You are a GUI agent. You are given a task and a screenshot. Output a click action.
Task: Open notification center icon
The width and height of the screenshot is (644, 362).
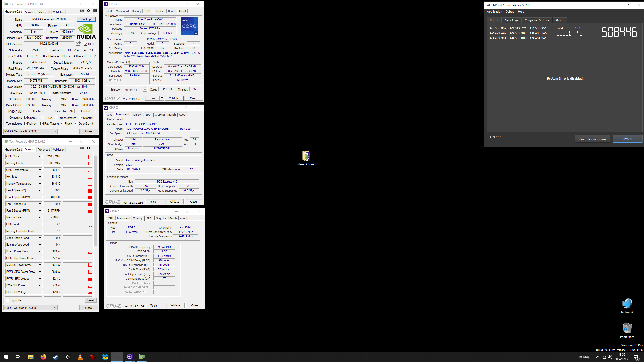[636, 357]
